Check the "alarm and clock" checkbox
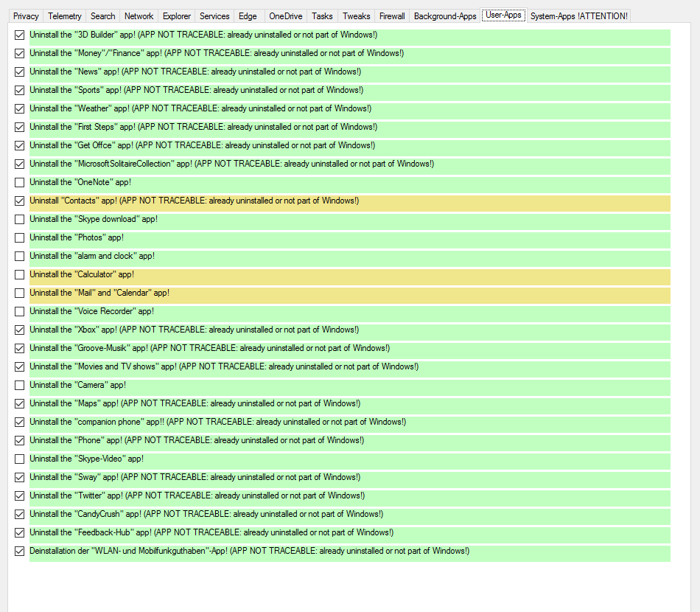This screenshot has width=700, height=612. 19,256
